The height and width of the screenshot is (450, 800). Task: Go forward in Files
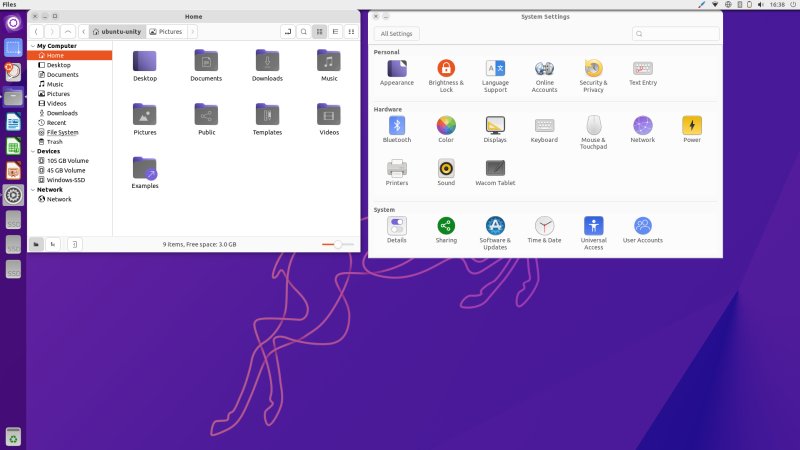52,32
